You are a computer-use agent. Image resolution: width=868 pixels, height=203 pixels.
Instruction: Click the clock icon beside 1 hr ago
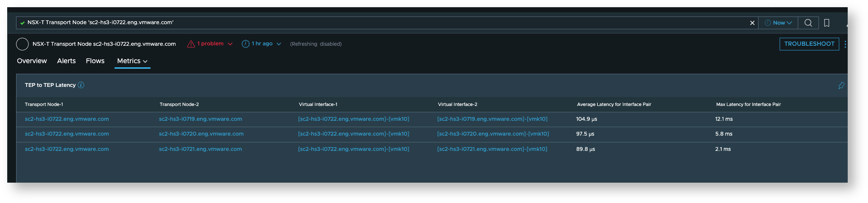coord(246,44)
